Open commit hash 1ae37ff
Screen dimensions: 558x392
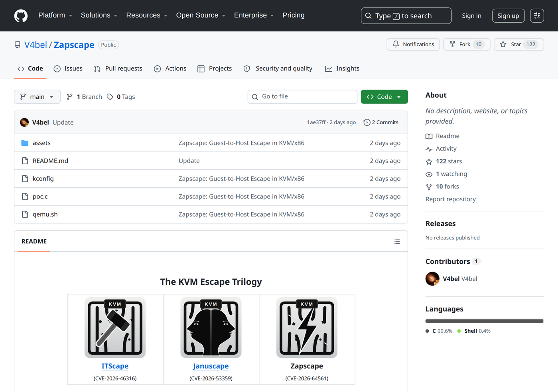pyautogui.click(x=316, y=122)
